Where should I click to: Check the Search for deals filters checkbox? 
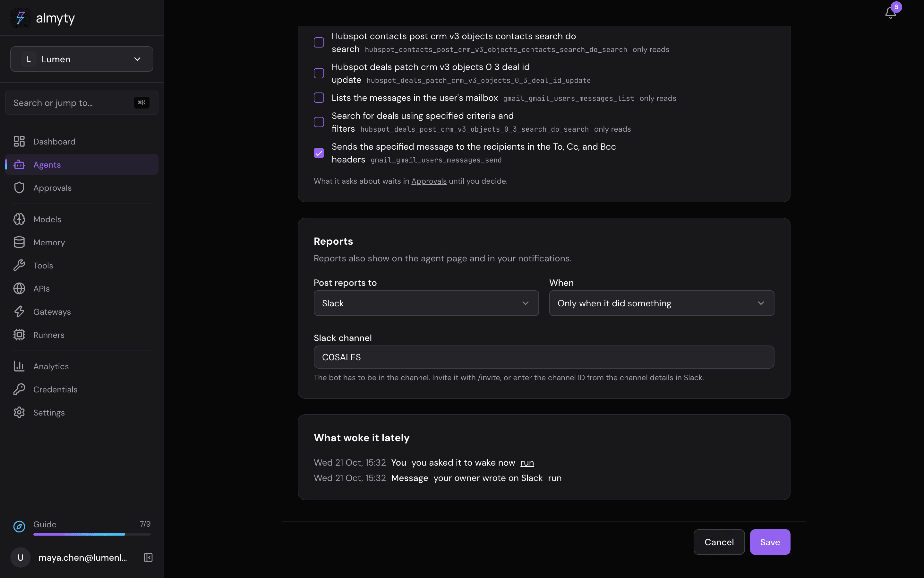(319, 122)
